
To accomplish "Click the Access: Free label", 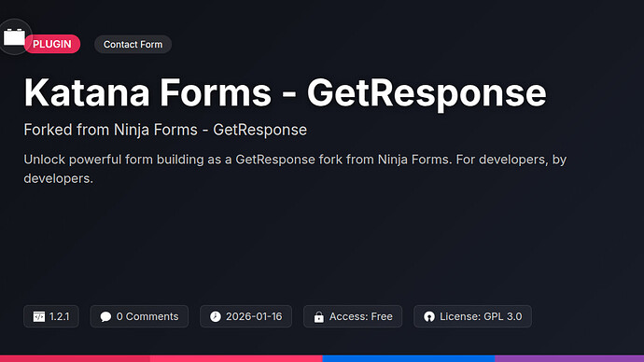I will [x=361, y=316].
